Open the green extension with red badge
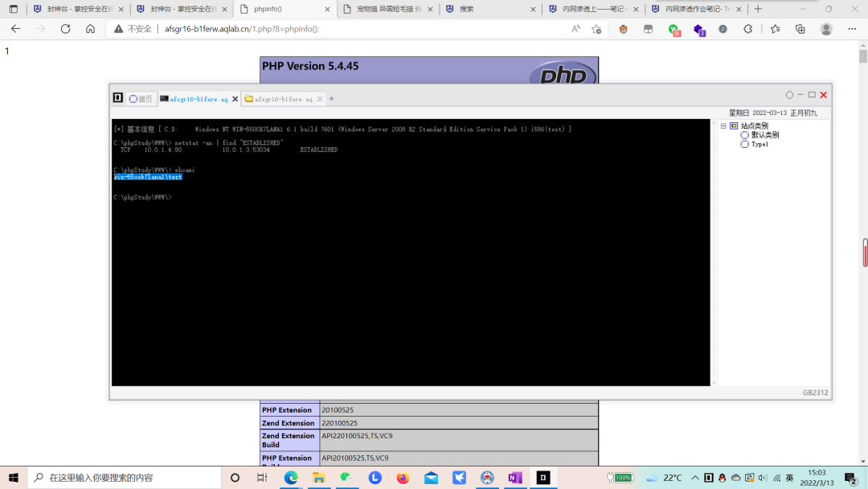The height and width of the screenshot is (489, 868). 674,29
